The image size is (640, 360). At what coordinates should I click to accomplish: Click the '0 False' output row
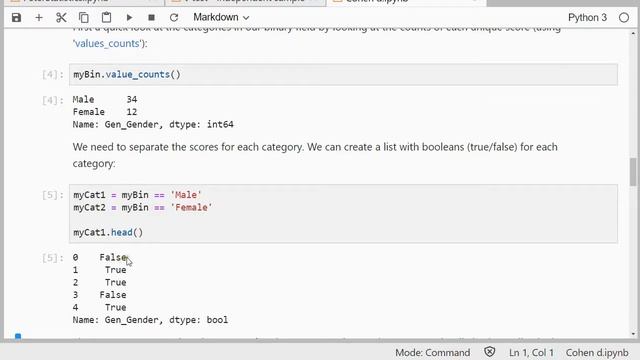[100, 258]
